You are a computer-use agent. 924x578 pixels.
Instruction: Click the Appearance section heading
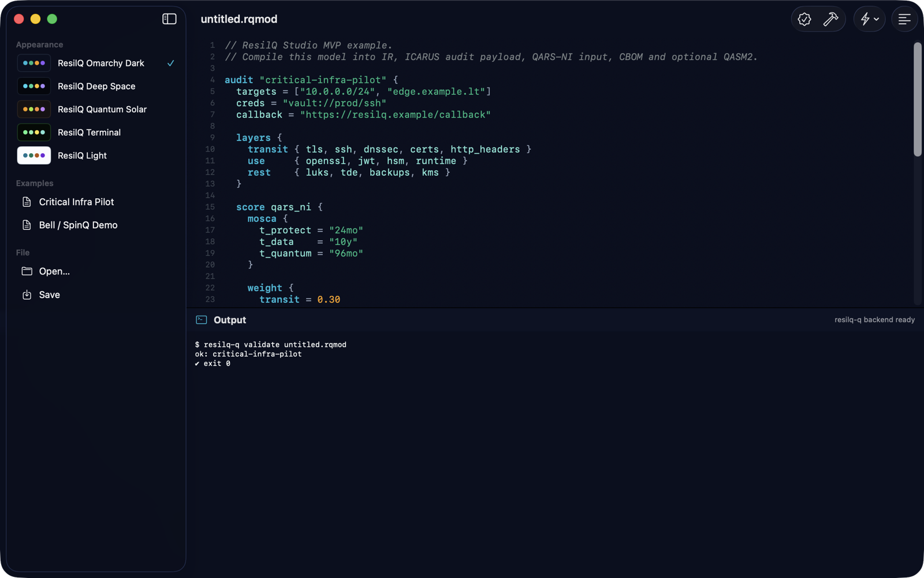[40, 45]
